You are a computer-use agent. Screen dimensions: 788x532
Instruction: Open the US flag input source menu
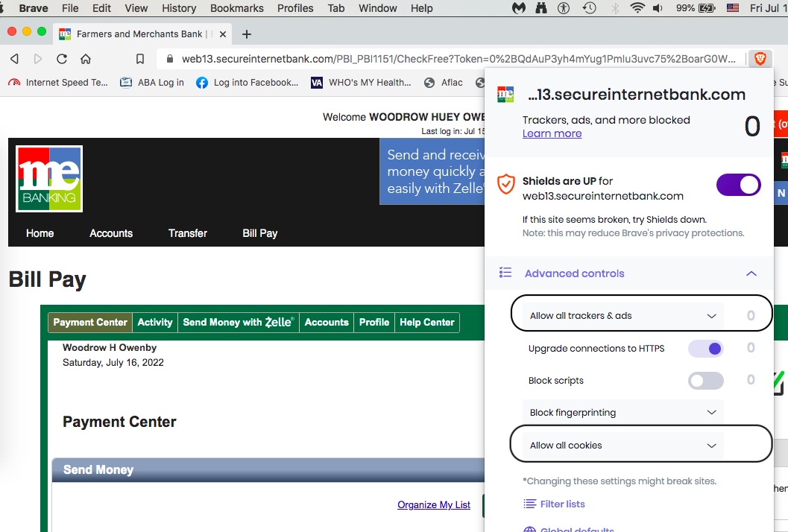pyautogui.click(x=733, y=8)
